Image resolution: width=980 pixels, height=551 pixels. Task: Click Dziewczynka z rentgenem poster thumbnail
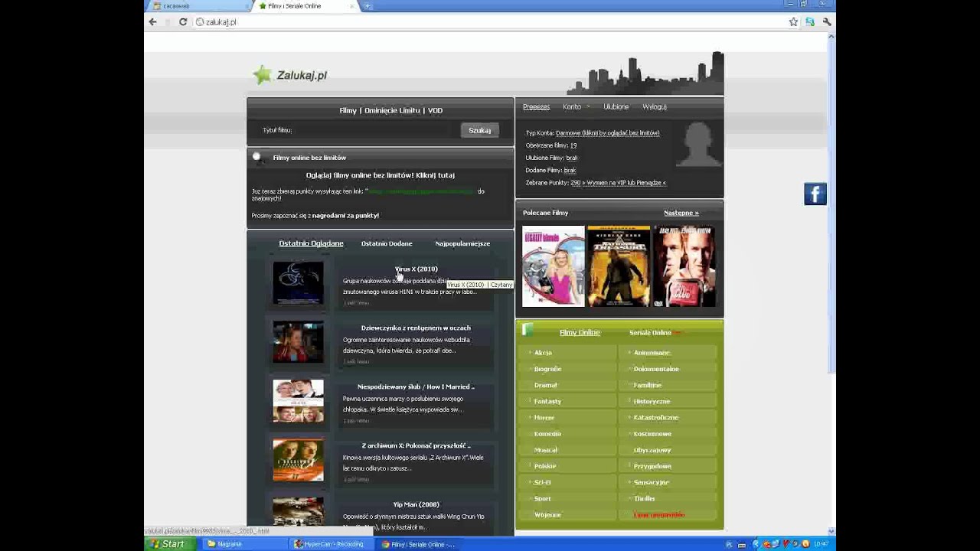298,342
